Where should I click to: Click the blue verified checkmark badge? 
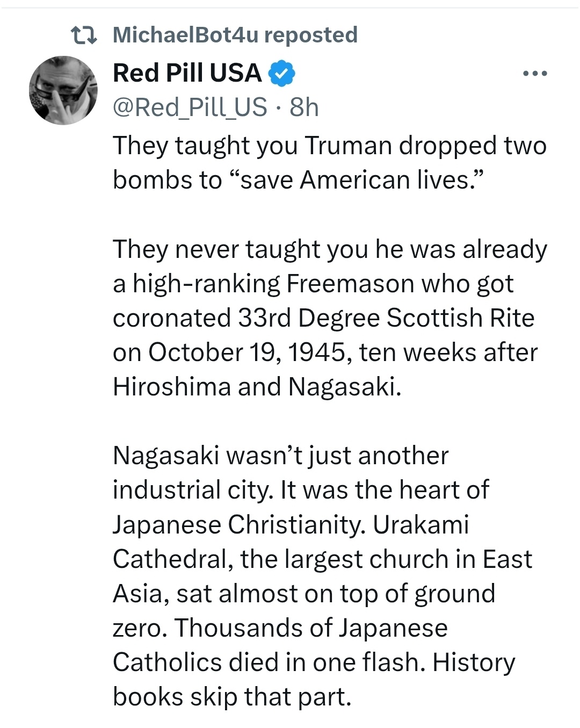point(281,74)
